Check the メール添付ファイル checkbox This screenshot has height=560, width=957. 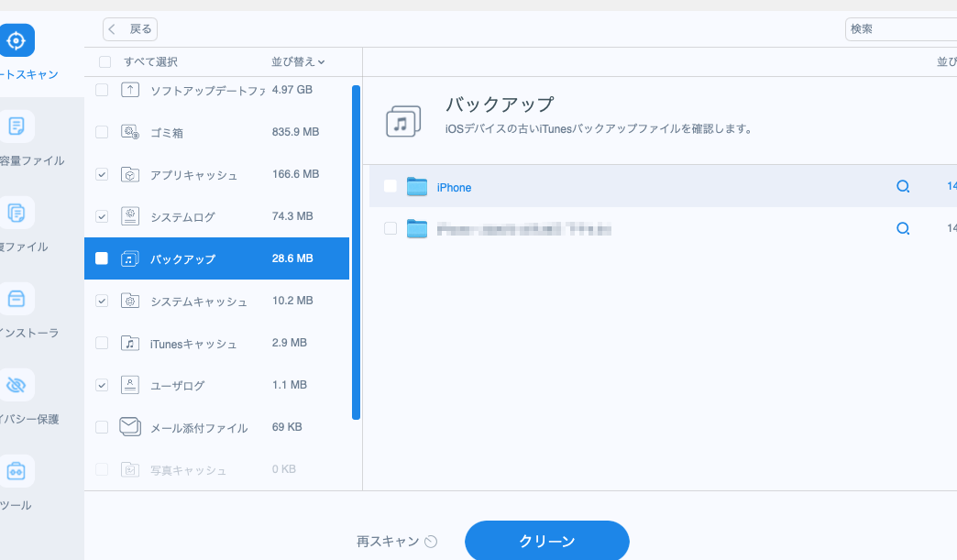click(x=102, y=427)
